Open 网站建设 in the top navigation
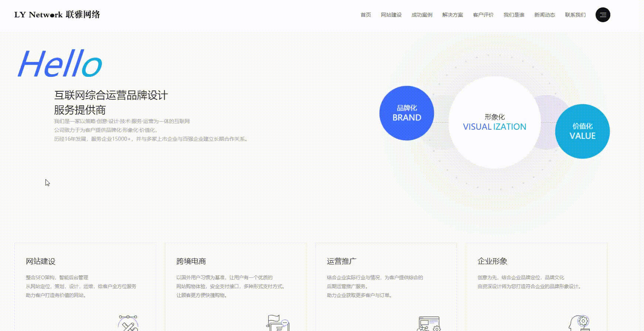 point(391,15)
